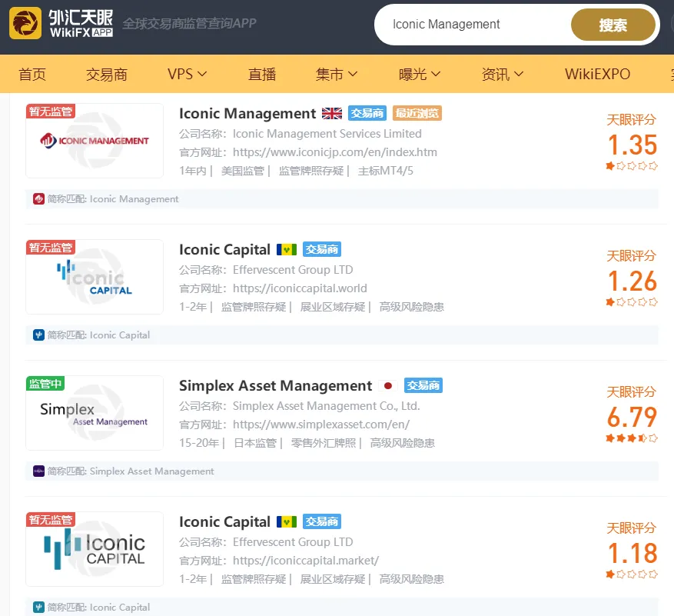Click the 交易商 tag next to Iconic Management
The height and width of the screenshot is (616, 674).
click(367, 113)
